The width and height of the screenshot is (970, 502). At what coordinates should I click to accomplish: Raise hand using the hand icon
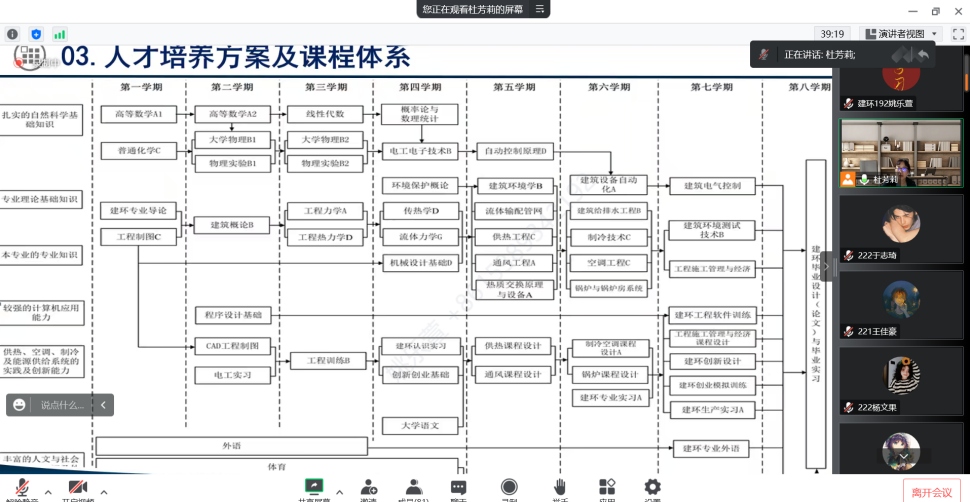tap(560, 487)
